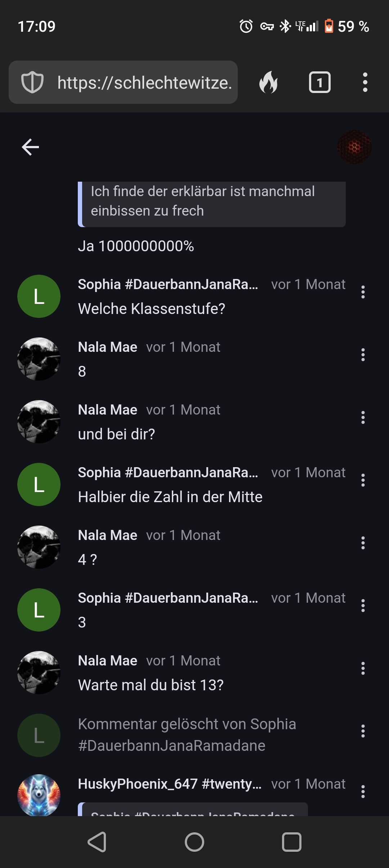Image resolution: width=389 pixels, height=868 pixels.
Task: Click the fire clear-data icon in browser toolbar
Action: (269, 83)
